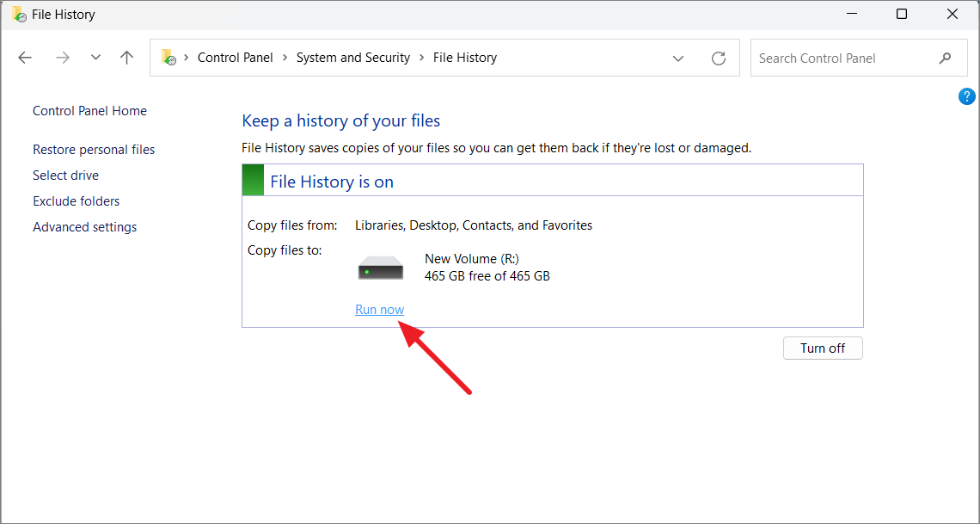
Task: Refresh the File History page
Action: [x=719, y=59]
